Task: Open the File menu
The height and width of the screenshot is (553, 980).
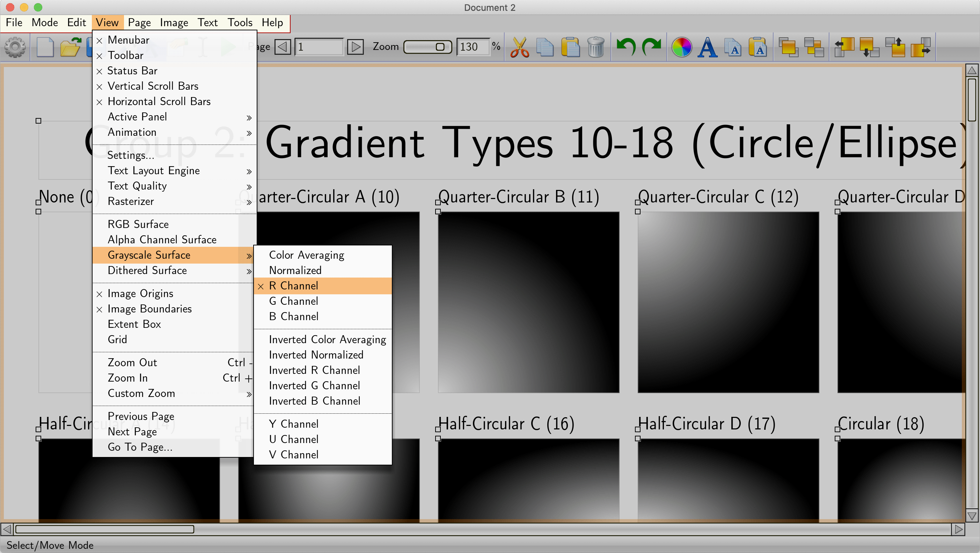Action: (x=14, y=22)
